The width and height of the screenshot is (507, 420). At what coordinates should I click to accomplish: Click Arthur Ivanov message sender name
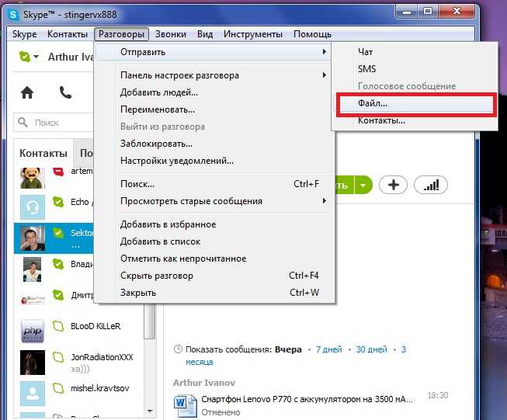(204, 383)
